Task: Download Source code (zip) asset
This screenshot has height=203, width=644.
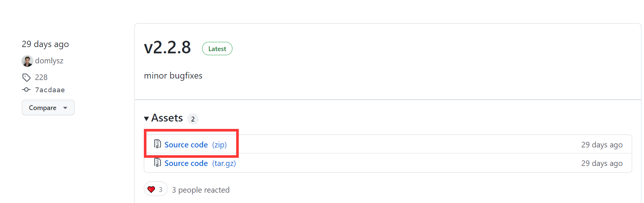Action: click(195, 145)
